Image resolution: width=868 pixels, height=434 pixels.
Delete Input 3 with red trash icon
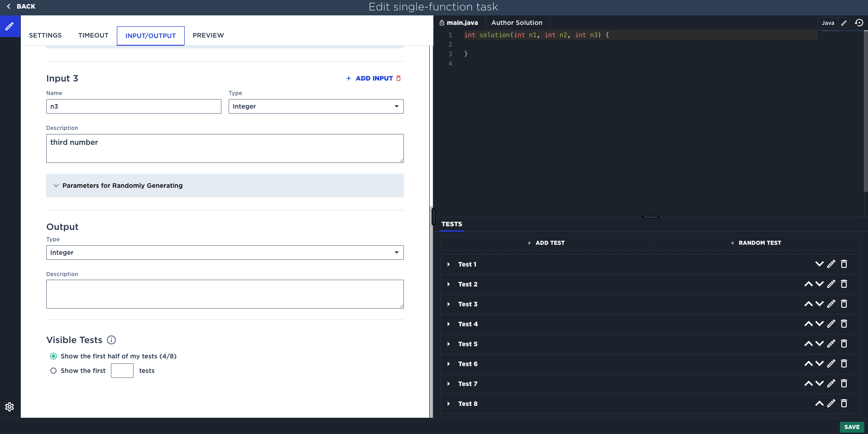(x=398, y=78)
